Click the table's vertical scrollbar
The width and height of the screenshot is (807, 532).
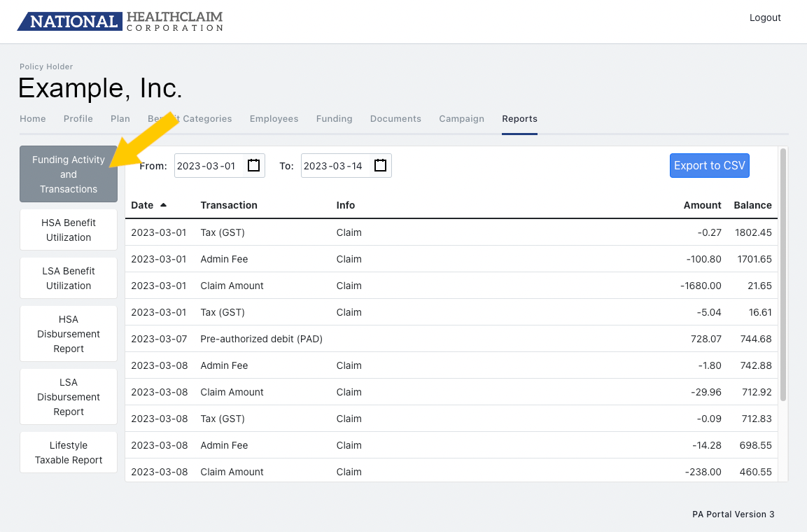(x=783, y=274)
